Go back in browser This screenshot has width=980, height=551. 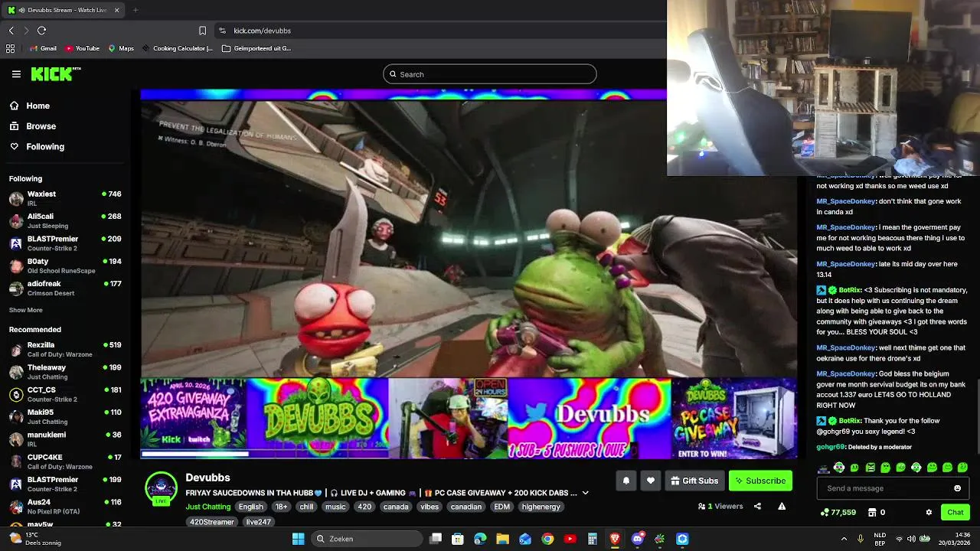11,31
